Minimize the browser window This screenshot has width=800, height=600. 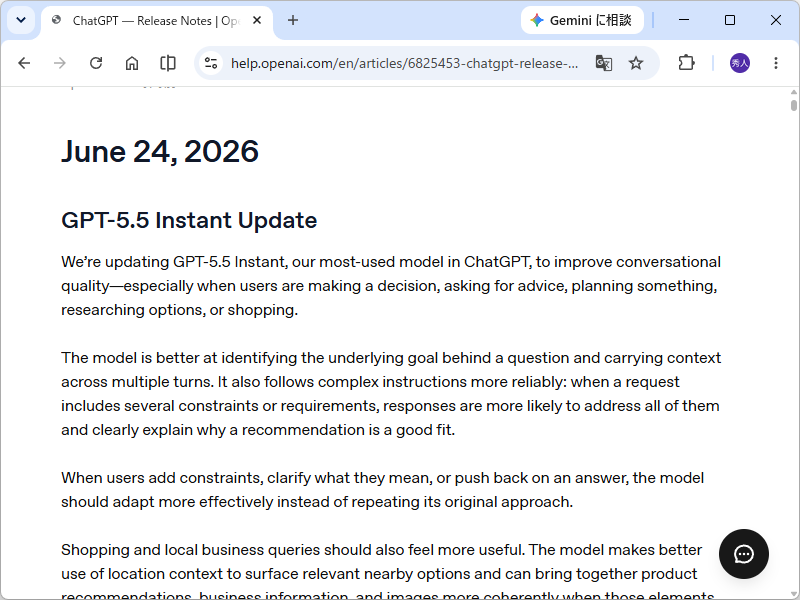click(x=684, y=20)
